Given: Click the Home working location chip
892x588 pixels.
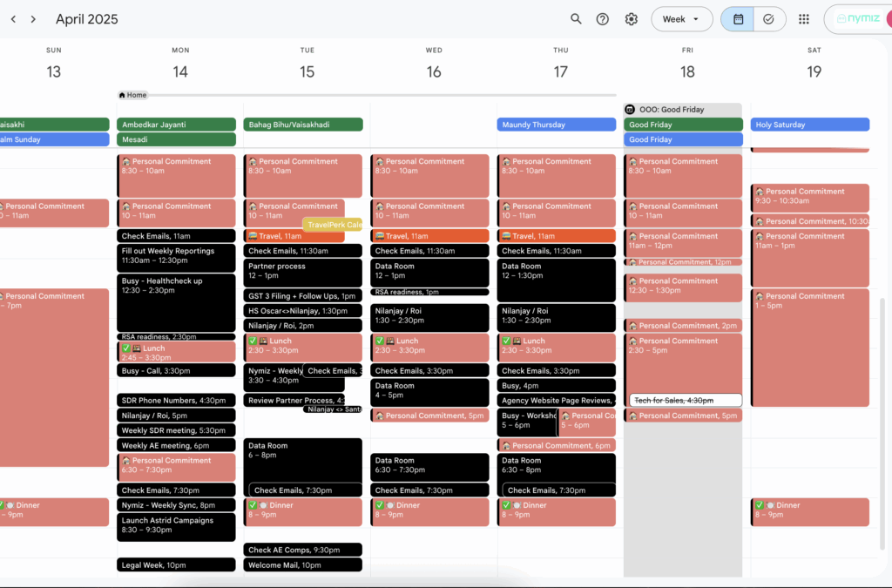Looking at the screenshot, I should 132,94.
